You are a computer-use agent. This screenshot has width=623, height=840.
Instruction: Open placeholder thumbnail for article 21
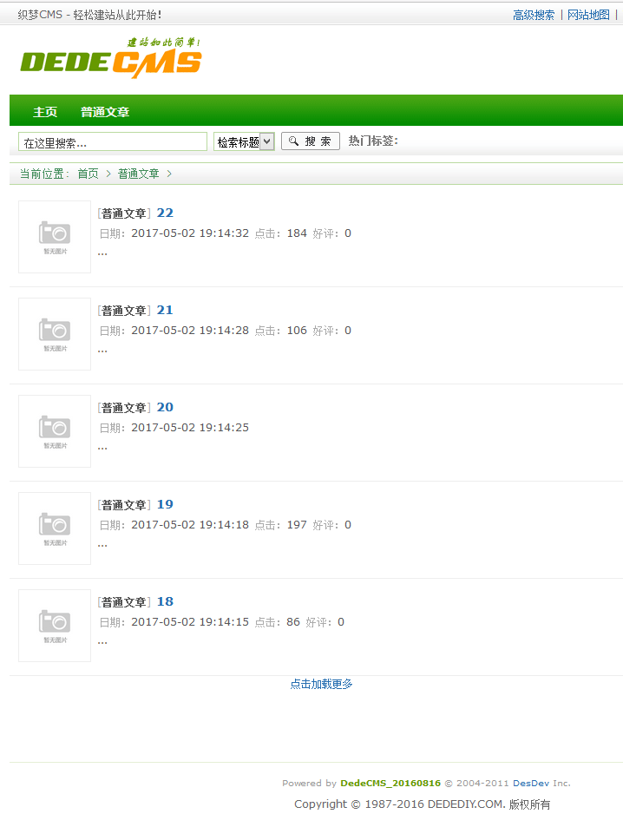(55, 334)
